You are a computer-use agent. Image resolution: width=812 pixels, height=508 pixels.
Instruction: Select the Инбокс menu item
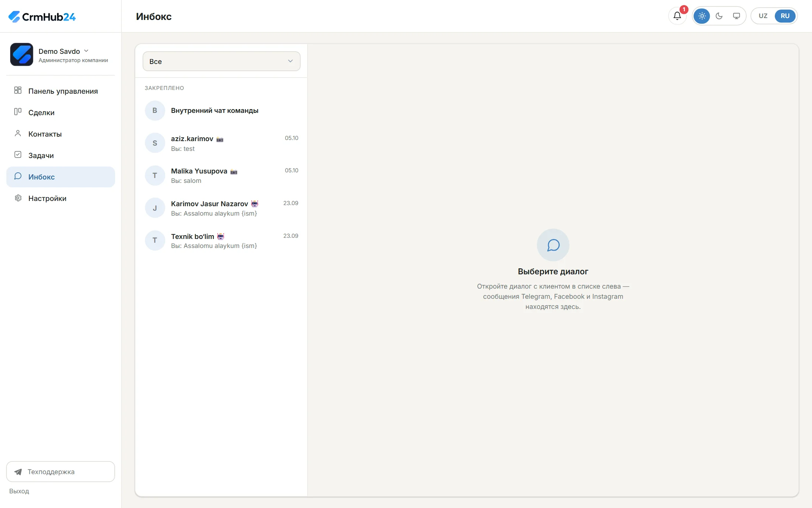click(x=61, y=176)
